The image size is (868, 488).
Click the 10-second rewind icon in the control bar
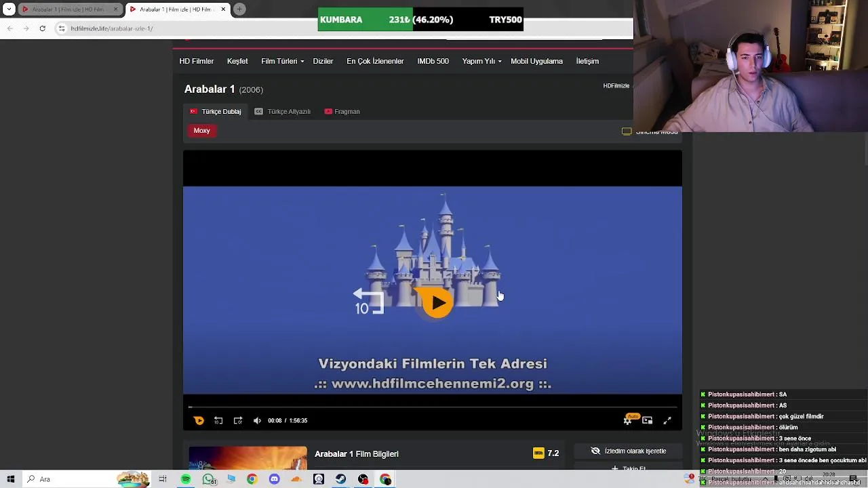tap(218, 420)
